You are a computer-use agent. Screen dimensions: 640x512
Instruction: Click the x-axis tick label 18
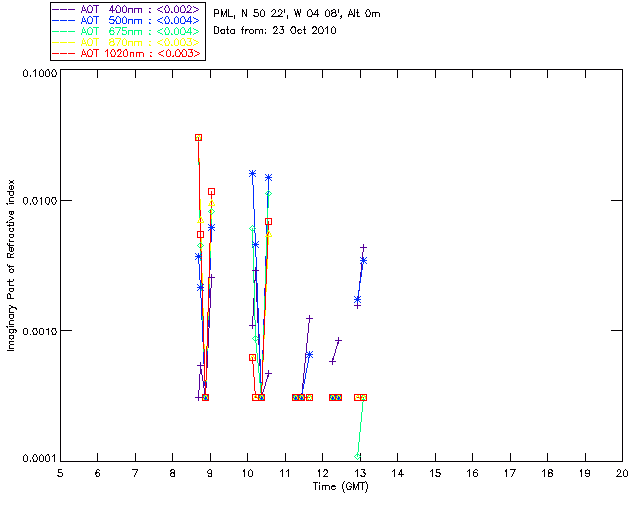coord(547,473)
